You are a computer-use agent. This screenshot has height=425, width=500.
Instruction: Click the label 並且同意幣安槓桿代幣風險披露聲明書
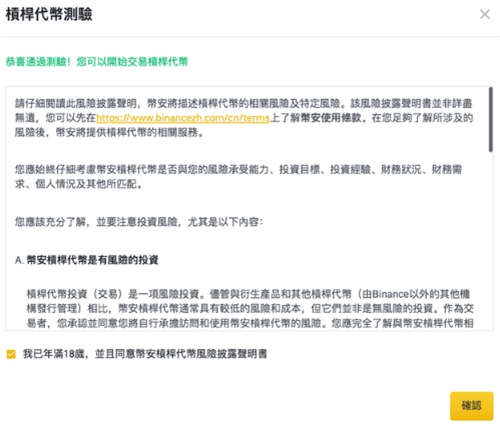click(181, 354)
